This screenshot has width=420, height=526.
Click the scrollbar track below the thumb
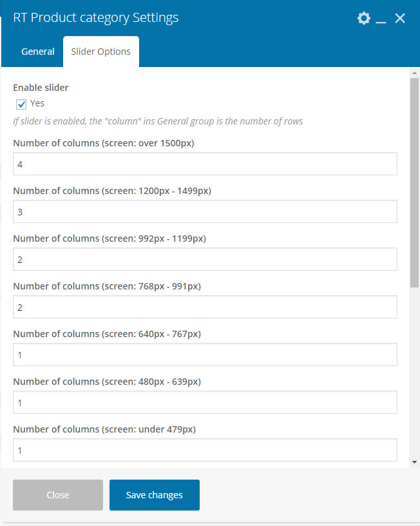[x=414, y=373]
